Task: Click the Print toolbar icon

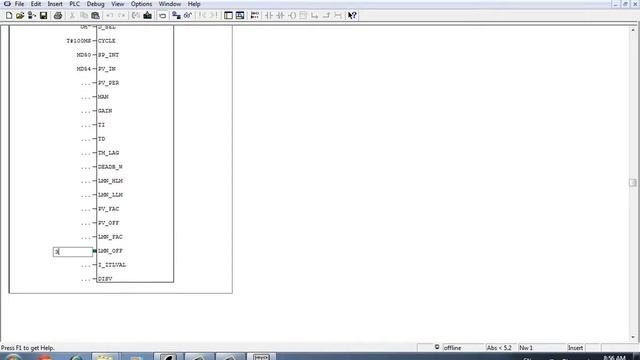Action: [x=58, y=16]
